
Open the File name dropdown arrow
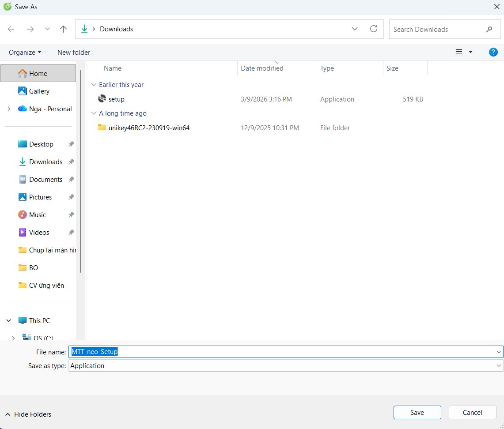499,352
